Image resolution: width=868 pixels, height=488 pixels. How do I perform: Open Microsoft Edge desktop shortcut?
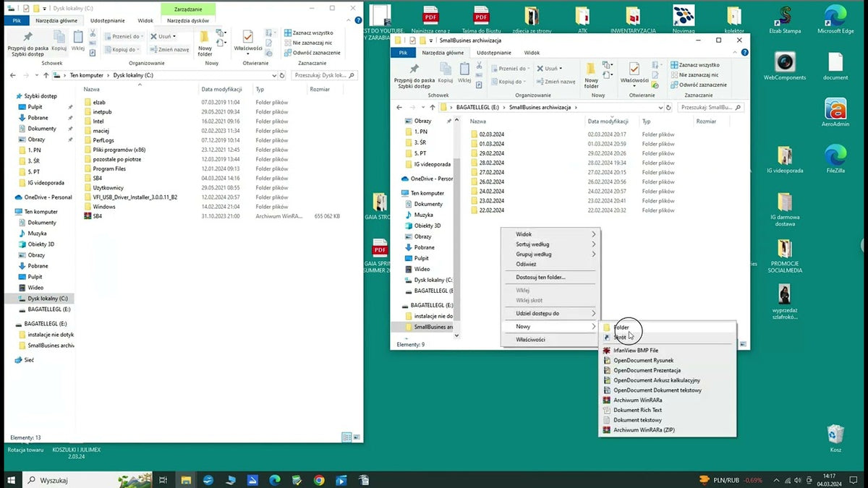point(835,20)
